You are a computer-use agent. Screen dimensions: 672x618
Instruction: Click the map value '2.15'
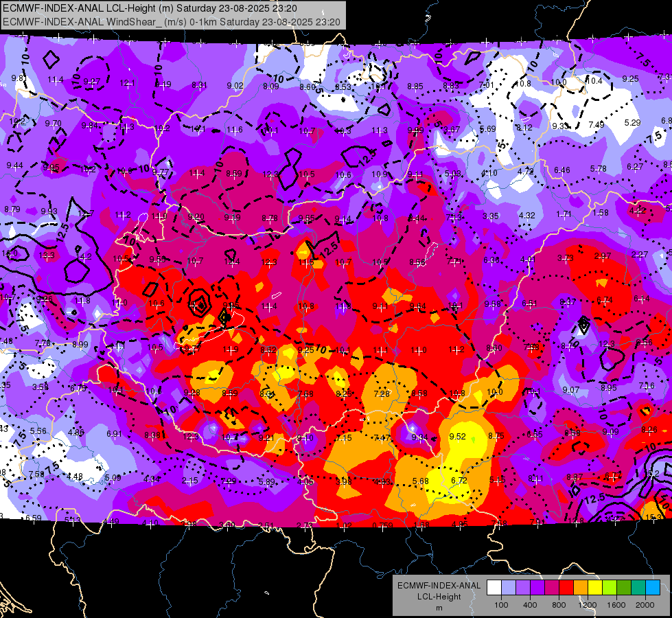pos(190,481)
